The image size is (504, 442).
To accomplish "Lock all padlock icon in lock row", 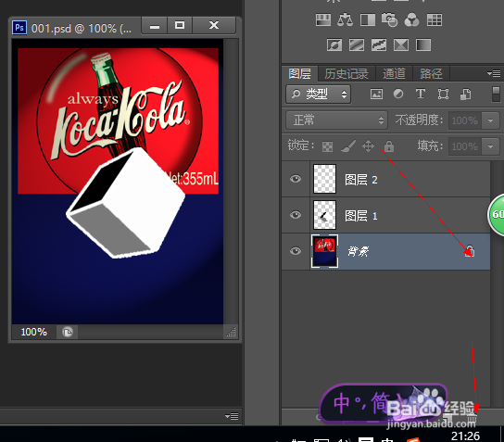I will click(389, 145).
